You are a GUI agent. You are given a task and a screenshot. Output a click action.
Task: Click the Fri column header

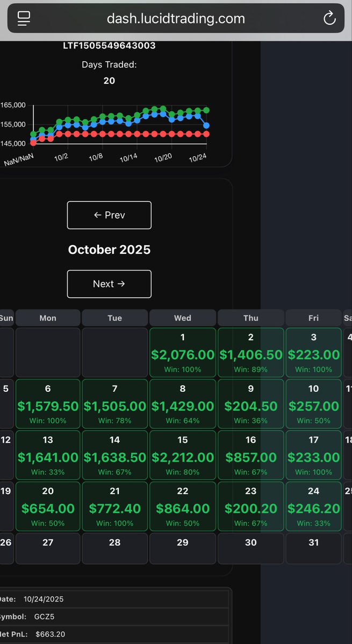point(314,318)
